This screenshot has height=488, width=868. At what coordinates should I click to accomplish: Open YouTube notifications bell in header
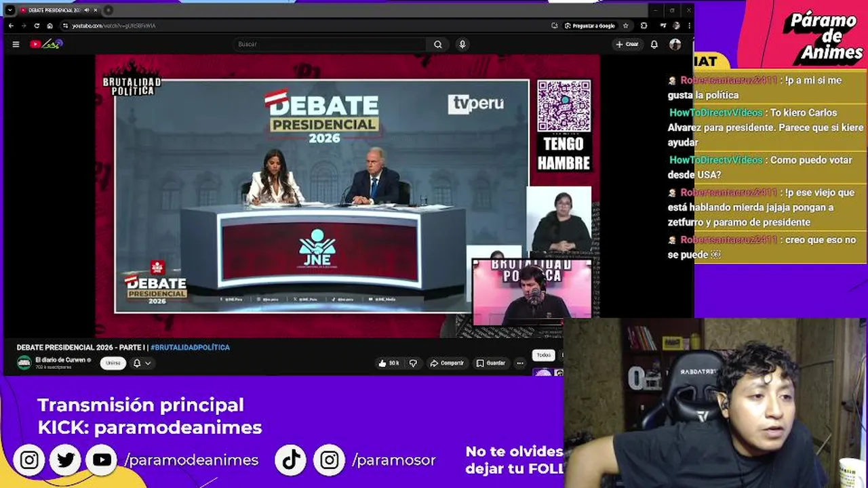pos(654,44)
